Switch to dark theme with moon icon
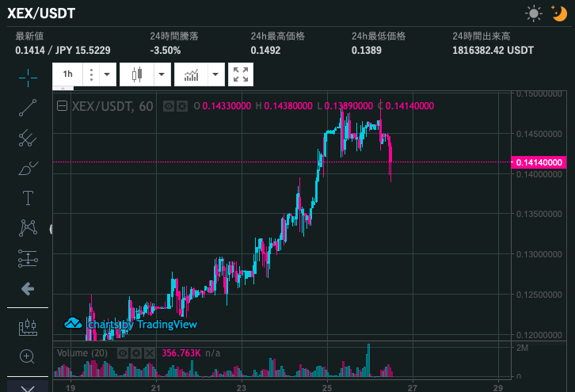The height and width of the screenshot is (392, 575). click(558, 13)
